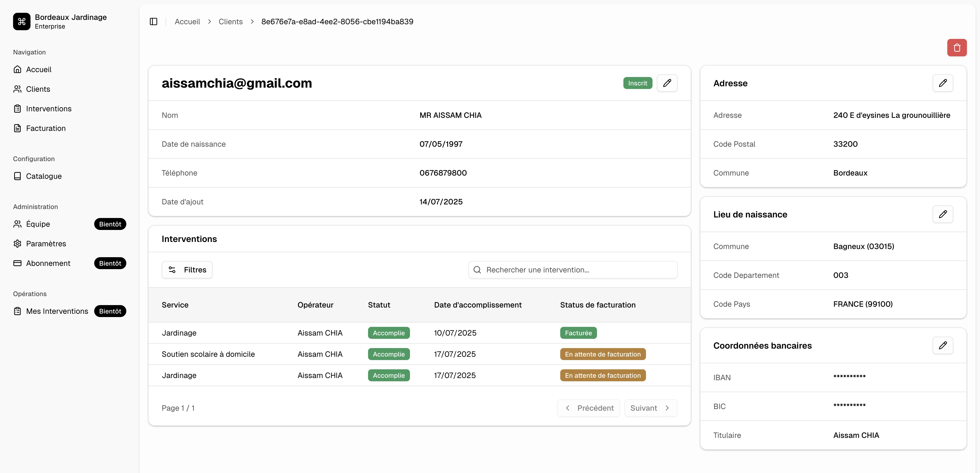Delete the client with the red trash icon
The height and width of the screenshot is (473, 980).
957,47
